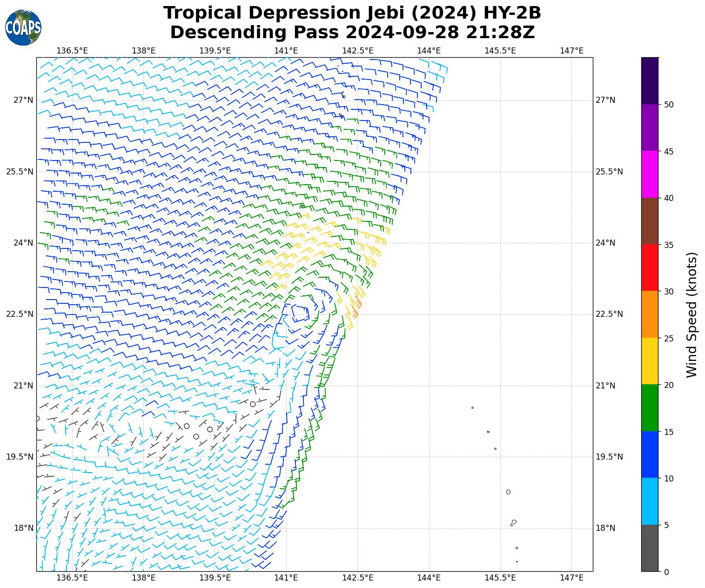Click the dark blue 10–15 knot colorbar segment
Viewport: 705px width, 588px height.
tap(649, 454)
